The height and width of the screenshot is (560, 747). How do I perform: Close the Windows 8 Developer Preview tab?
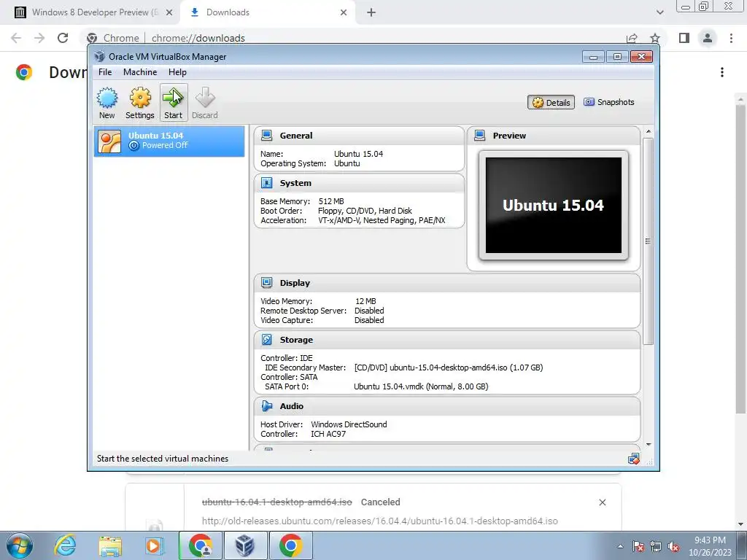[x=169, y=12]
